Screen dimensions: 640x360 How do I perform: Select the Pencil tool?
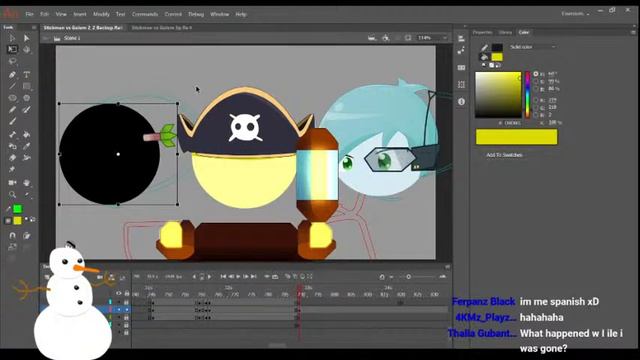point(12,109)
